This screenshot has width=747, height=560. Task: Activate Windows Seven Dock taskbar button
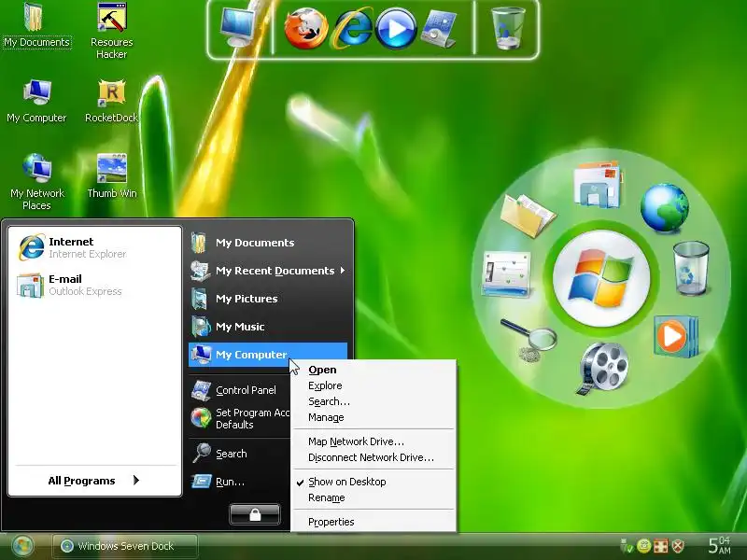pyautogui.click(x=125, y=546)
